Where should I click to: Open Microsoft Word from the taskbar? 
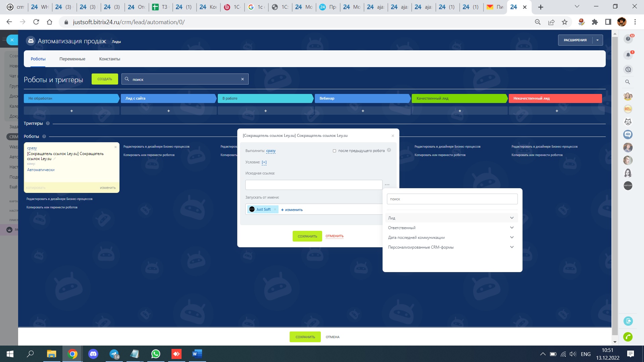tap(197, 354)
